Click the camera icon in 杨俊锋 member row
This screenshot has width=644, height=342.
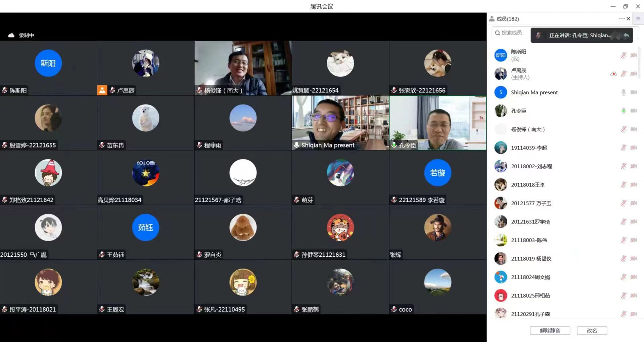point(634,129)
